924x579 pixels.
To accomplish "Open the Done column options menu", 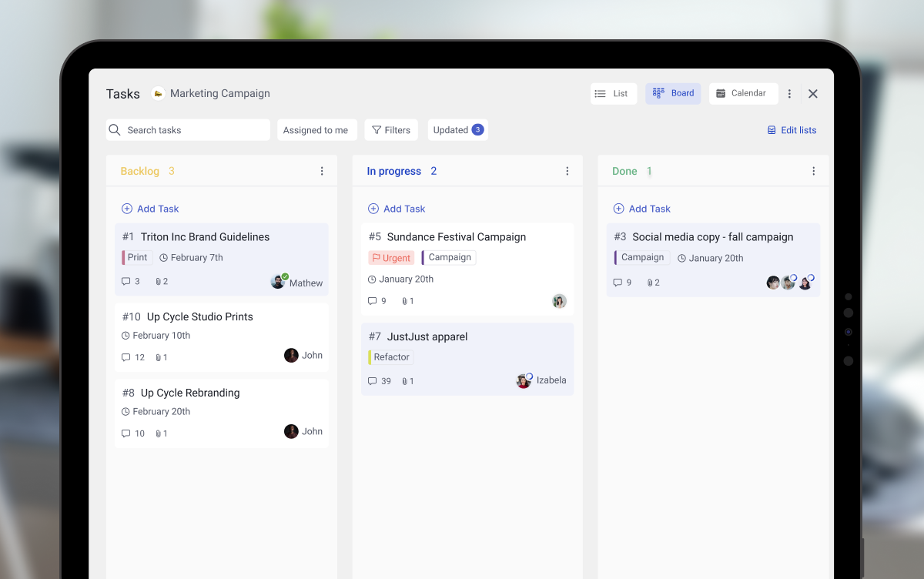I will click(813, 171).
